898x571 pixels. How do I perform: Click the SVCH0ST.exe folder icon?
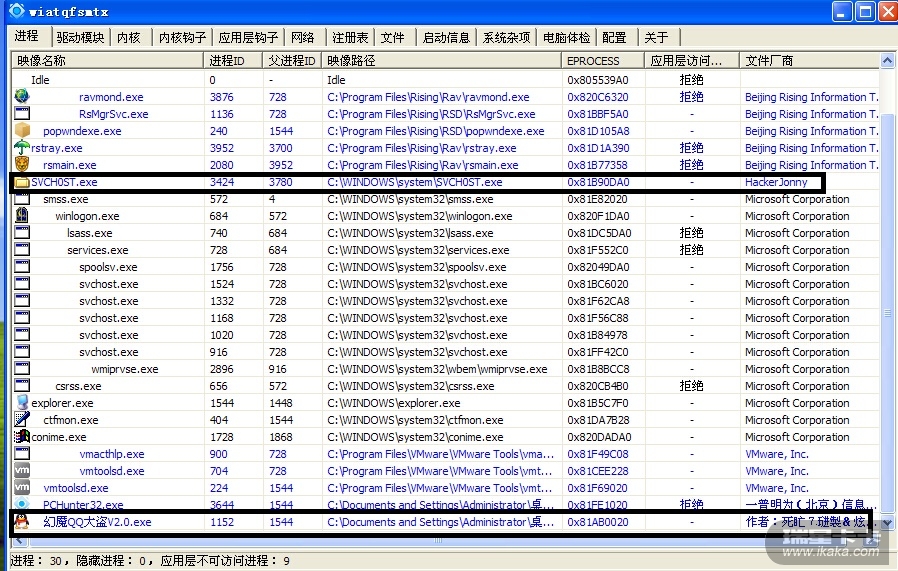point(22,182)
